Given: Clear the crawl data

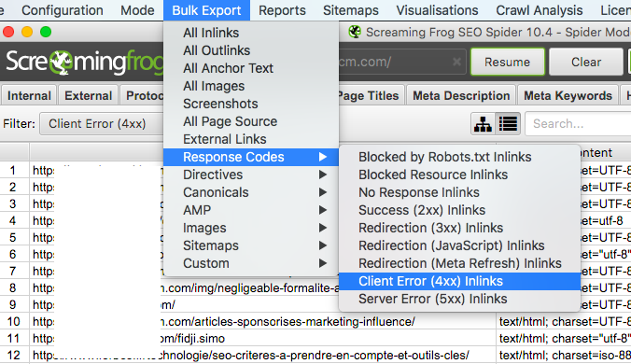Looking at the screenshot, I should [x=586, y=62].
